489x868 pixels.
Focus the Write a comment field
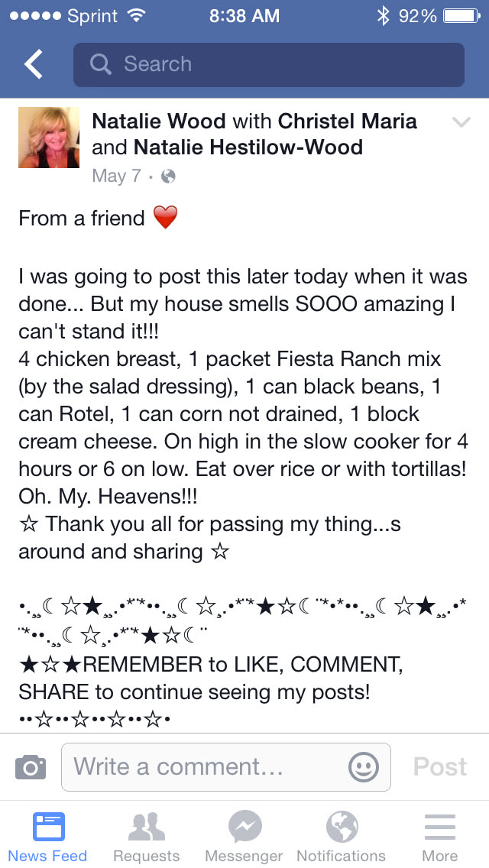click(206, 766)
